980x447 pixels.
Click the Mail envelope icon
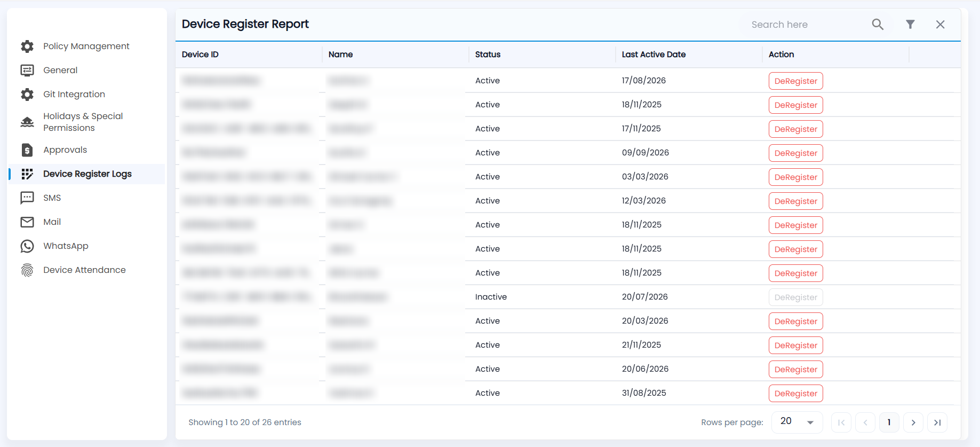tap(27, 222)
